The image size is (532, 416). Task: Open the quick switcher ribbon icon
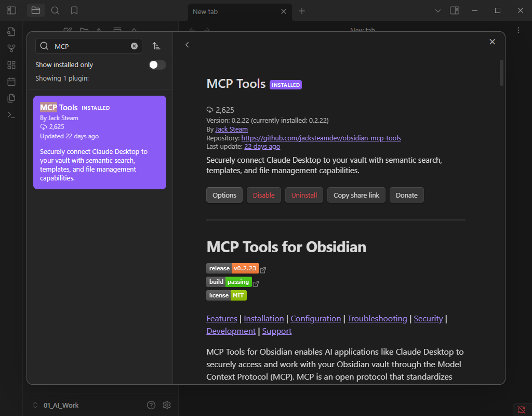[11, 32]
